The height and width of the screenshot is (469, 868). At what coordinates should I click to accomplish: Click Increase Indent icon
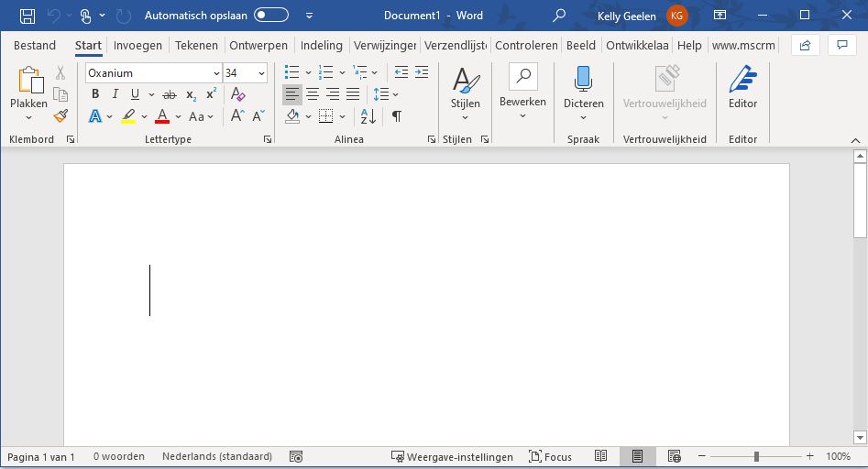click(x=422, y=71)
